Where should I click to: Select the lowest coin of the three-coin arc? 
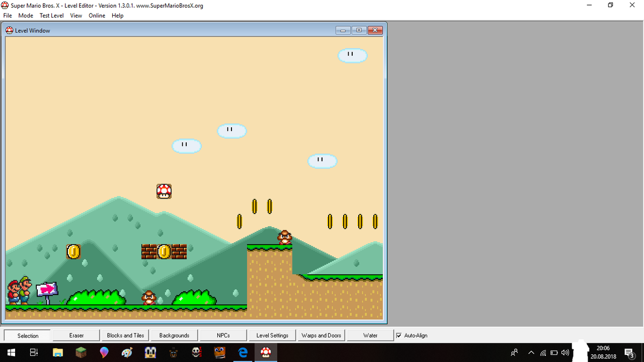point(239,221)
